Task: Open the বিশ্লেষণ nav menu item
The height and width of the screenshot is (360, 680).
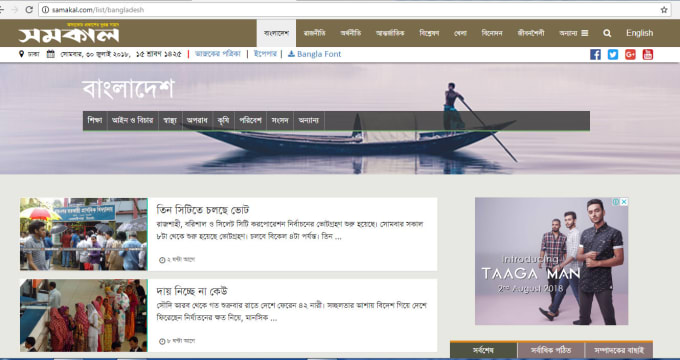Action: coord(429,33)
